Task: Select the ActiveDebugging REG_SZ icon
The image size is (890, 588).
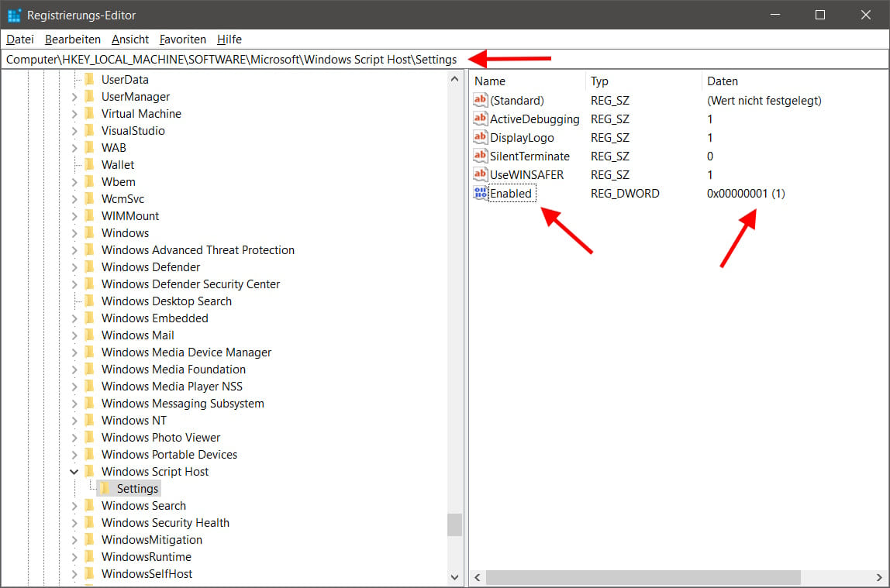Action: click(x=479, y=119)
